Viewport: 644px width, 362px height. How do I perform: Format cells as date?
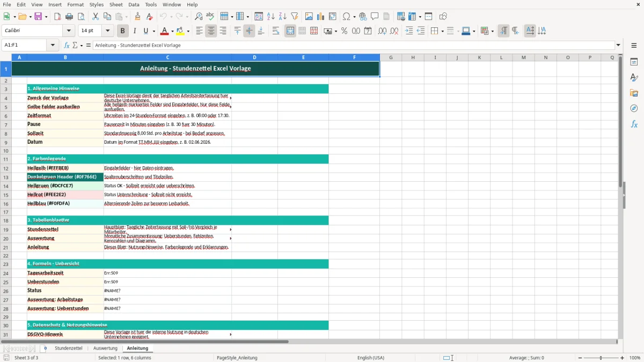point(368,31)
